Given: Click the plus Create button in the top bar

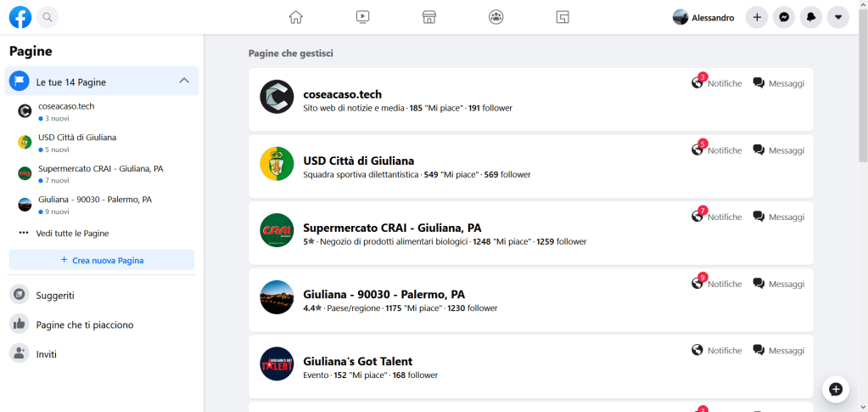Looking at the screenshot, I should [x=757, y=17].
